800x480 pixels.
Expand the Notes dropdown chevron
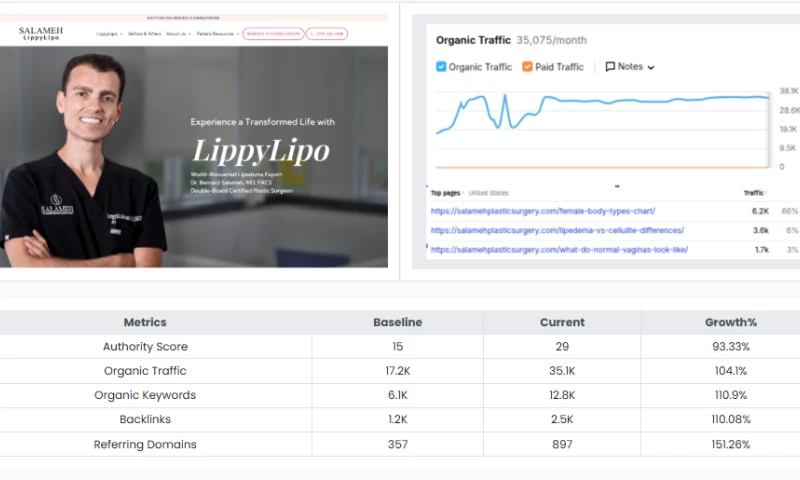tap(651, 67)
